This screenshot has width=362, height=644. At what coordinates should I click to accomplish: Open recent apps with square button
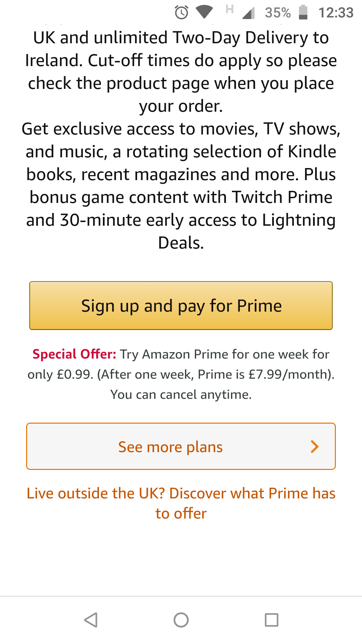tap(271, 620)
